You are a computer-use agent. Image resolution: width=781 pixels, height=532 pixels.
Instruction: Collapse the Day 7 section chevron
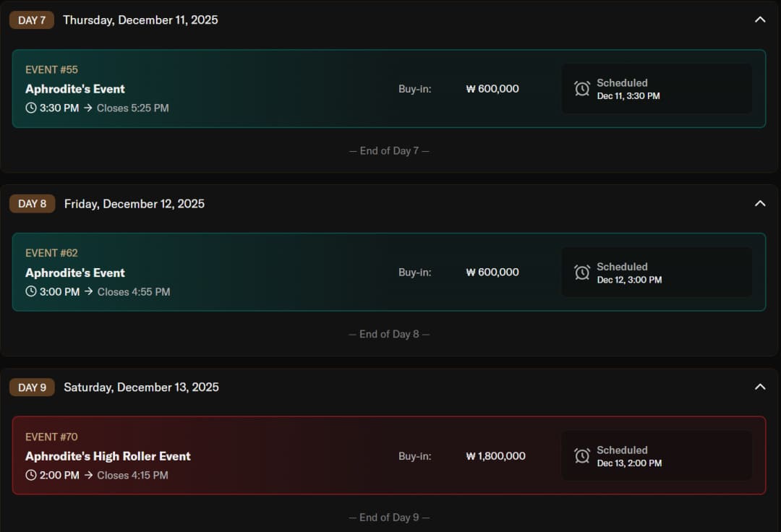tap(760, 20)
